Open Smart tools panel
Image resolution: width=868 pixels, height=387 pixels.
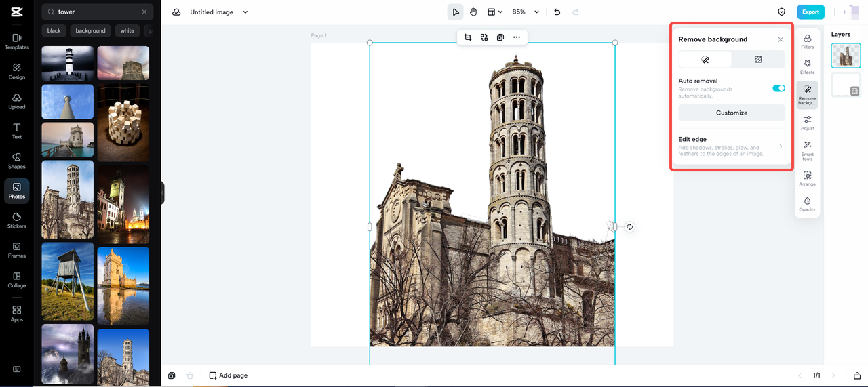point(807,149)
